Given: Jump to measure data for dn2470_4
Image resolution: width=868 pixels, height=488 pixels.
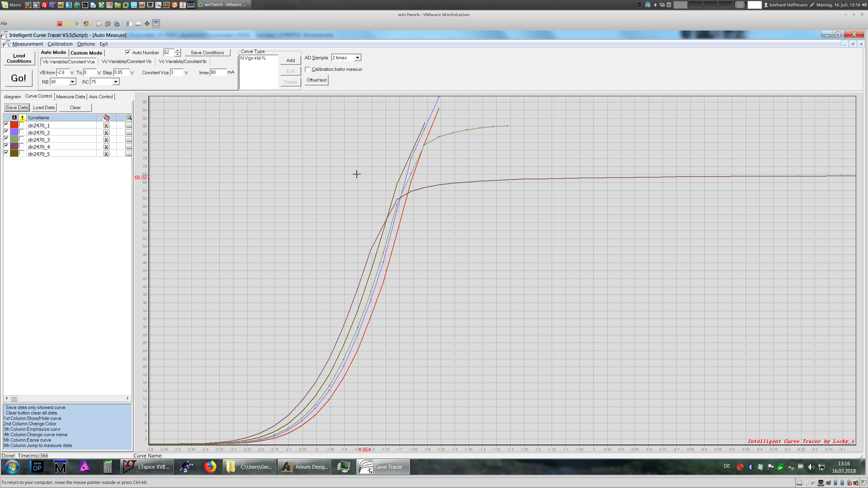Looking at the screenshot, I should click(129, 147).
